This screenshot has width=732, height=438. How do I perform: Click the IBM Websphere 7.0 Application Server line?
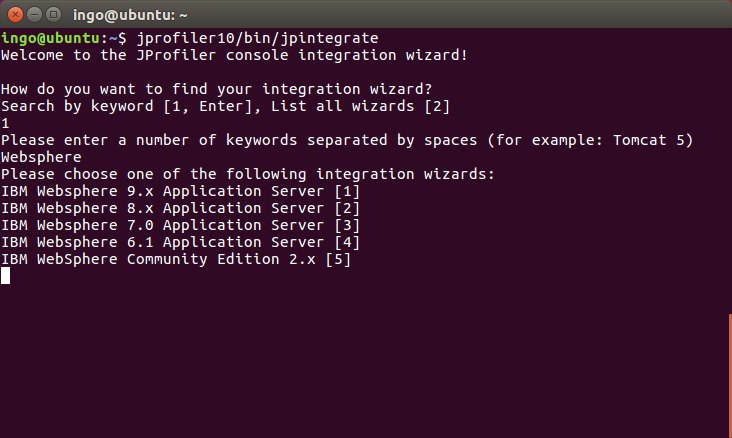click(180, 225)
